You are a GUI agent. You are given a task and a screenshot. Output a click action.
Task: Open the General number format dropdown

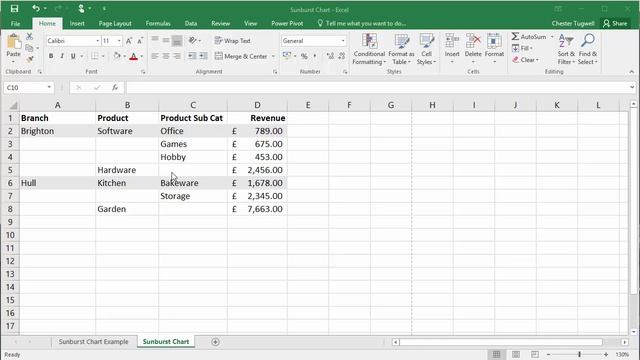pyautogui.click(x=343, y=41)
